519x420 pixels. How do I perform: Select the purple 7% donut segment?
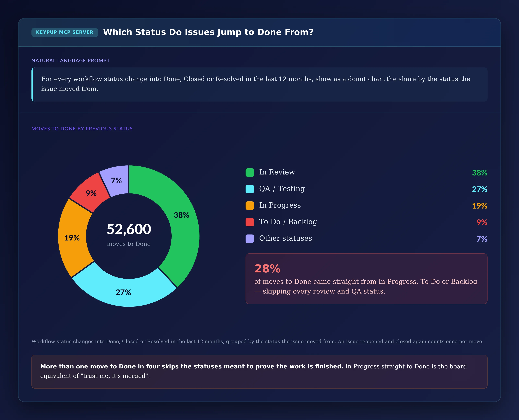pyautogui.click(x=117, y=180)
